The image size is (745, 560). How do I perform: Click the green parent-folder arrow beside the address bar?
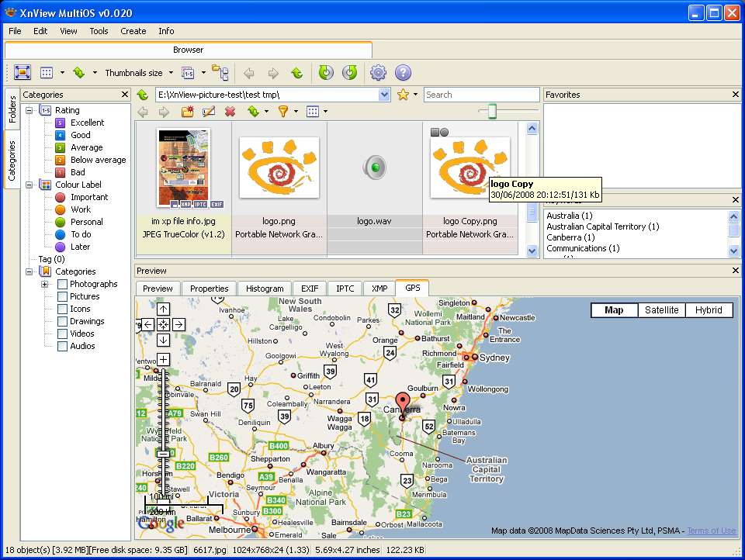pyautogui.click(x=143, y=95)
